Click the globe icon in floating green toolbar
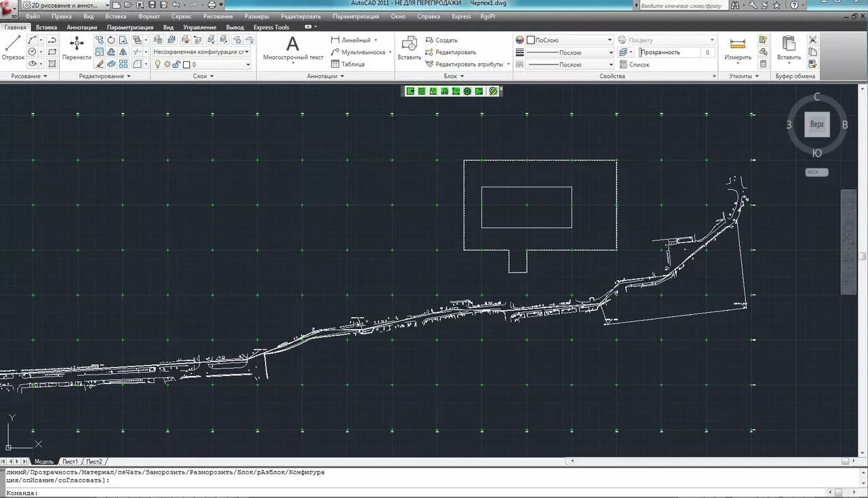Image resolution: width=868 pixels, height=498 pixels. pyautogui.click(x=467, y=91)
